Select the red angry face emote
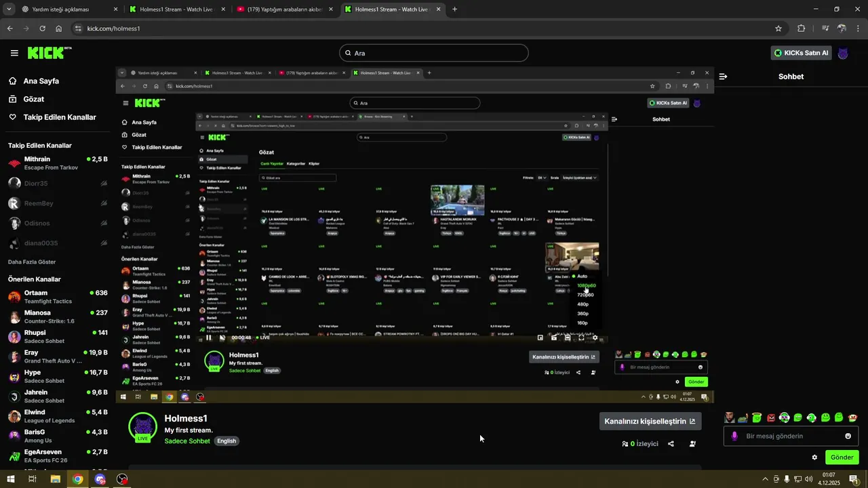Viewport: 868px width, 488px height. pyautogui.click(x=770, y=418)
